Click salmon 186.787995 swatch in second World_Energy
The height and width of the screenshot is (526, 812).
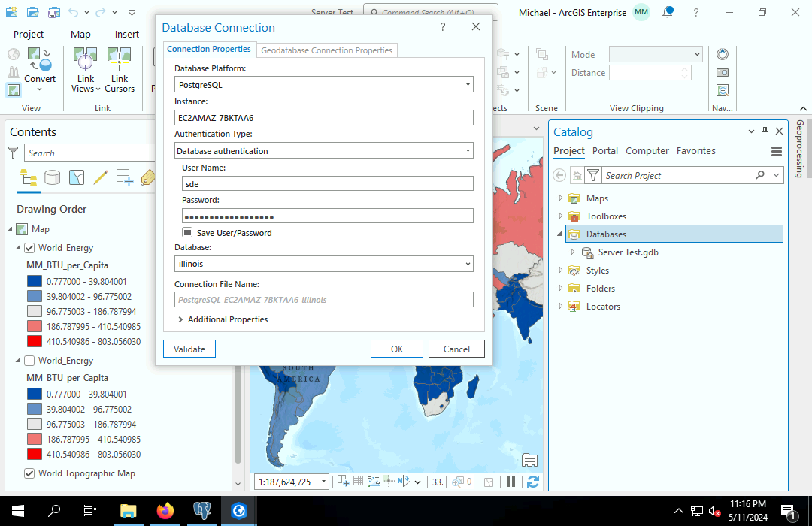click(x=34, y=439)
